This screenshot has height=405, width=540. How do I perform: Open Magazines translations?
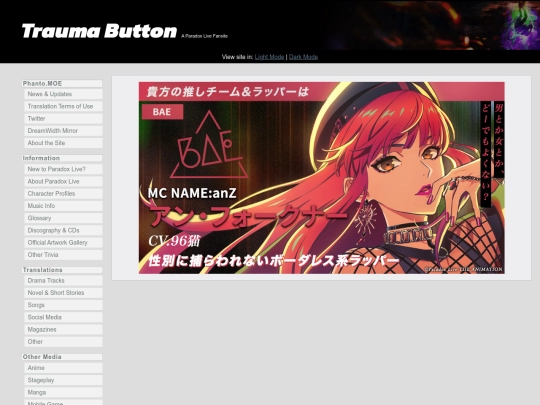(x=63, y=330)
